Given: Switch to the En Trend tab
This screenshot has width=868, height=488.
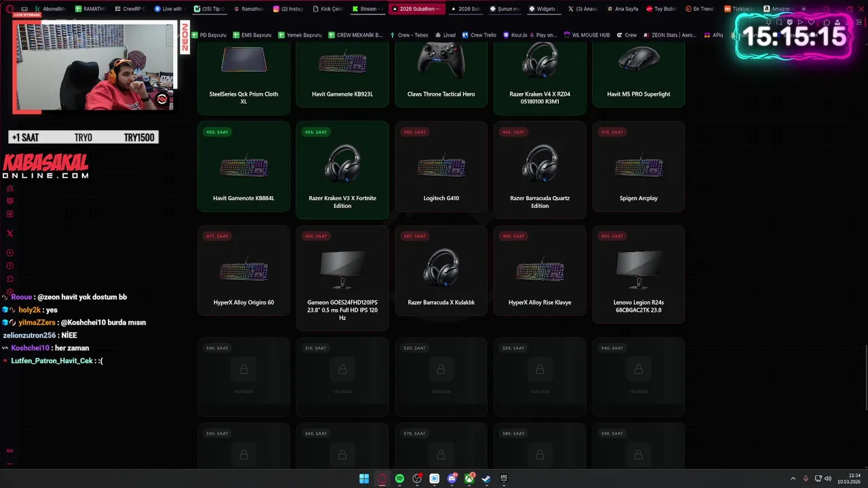Looking at the screenshot, I should 698,9.
